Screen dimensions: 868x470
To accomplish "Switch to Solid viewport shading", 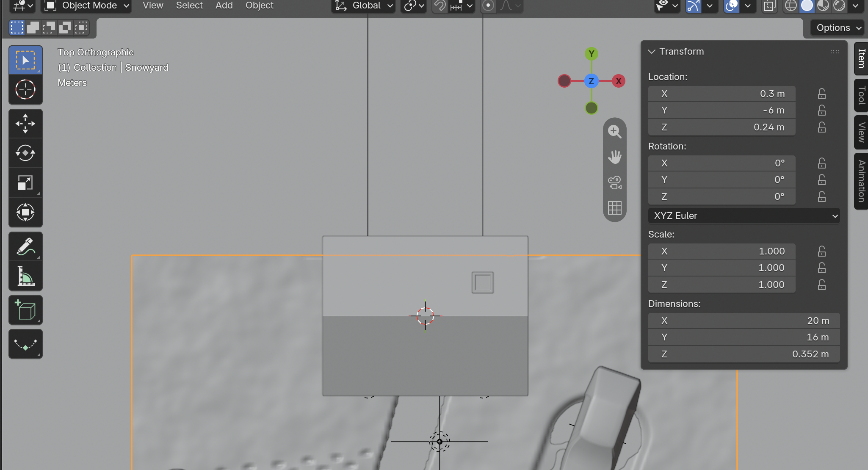I will click(x=807, y=6).
